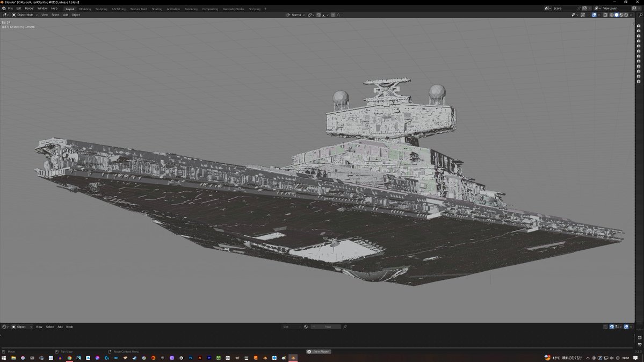
Task: Switch to the Texture Paint workspace tab
Action: pyautogui.click(x=139, y=9)
